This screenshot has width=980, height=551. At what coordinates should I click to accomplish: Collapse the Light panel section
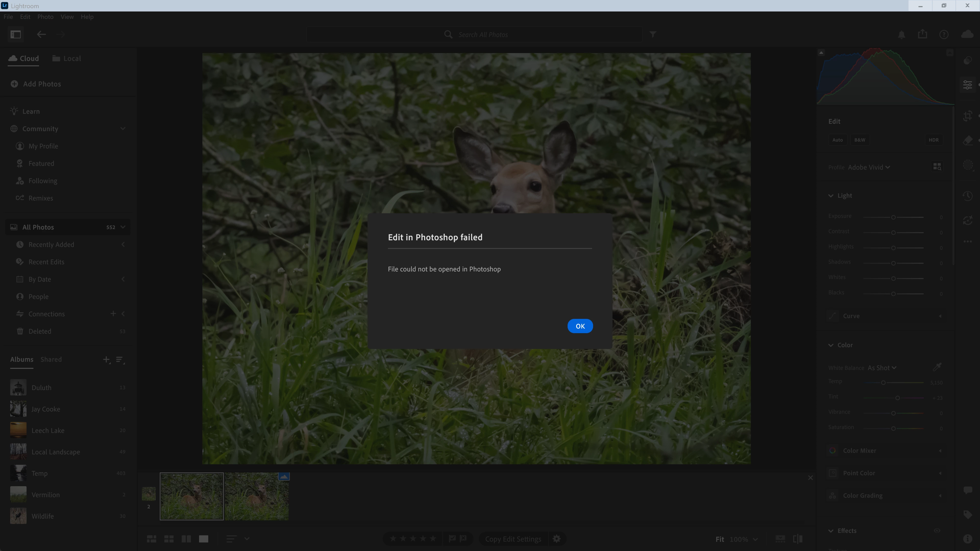(831, 195)
